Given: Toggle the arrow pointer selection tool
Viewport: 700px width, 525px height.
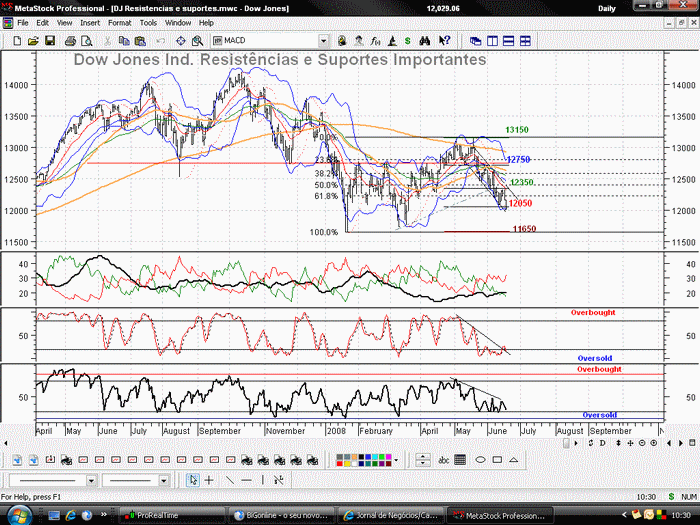Looking at the screenshot, I should 193,480.
